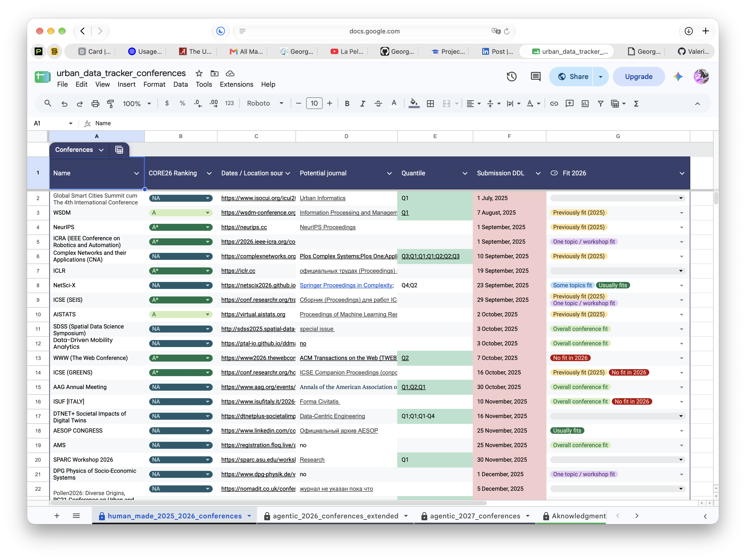746x560 pixels.
Task: Click the undo arrow icon
Action: click(x=64, y=104)
